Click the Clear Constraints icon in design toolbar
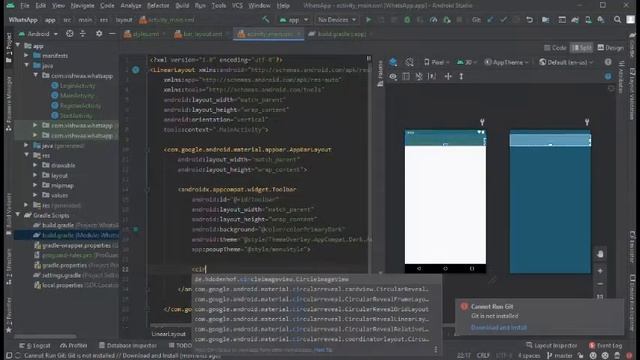640x360 pixels. 419,76
